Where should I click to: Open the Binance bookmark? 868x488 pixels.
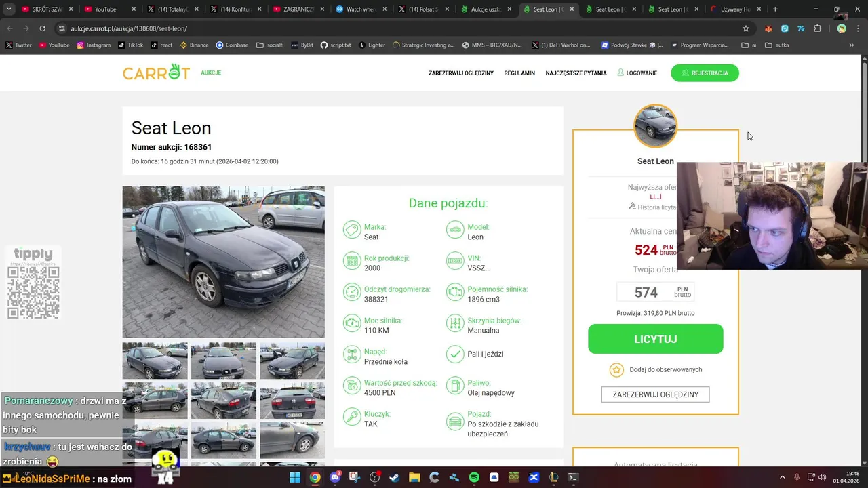tap(194, 45)
